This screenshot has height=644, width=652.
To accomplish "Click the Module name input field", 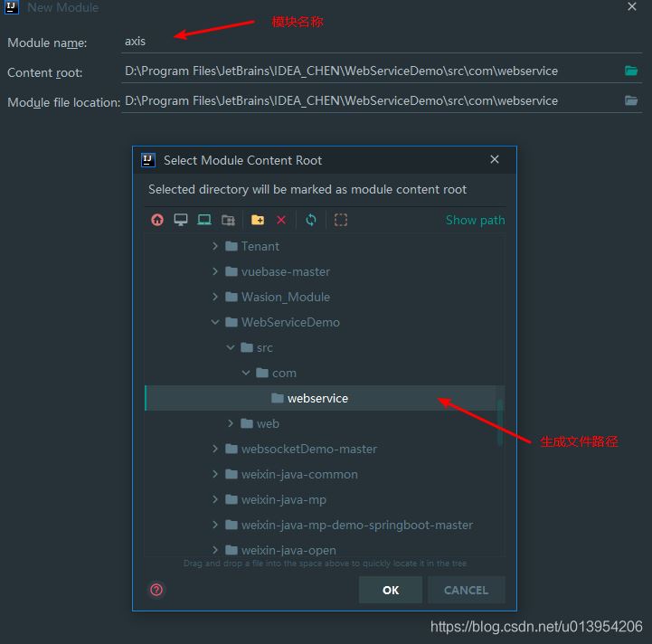I will coord(382,42).
